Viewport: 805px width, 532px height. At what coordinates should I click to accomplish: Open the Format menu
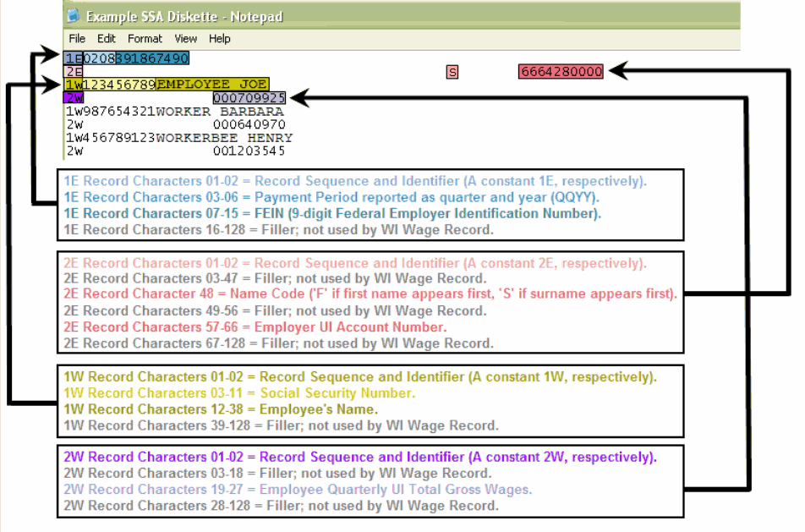(x=145, y=39)
